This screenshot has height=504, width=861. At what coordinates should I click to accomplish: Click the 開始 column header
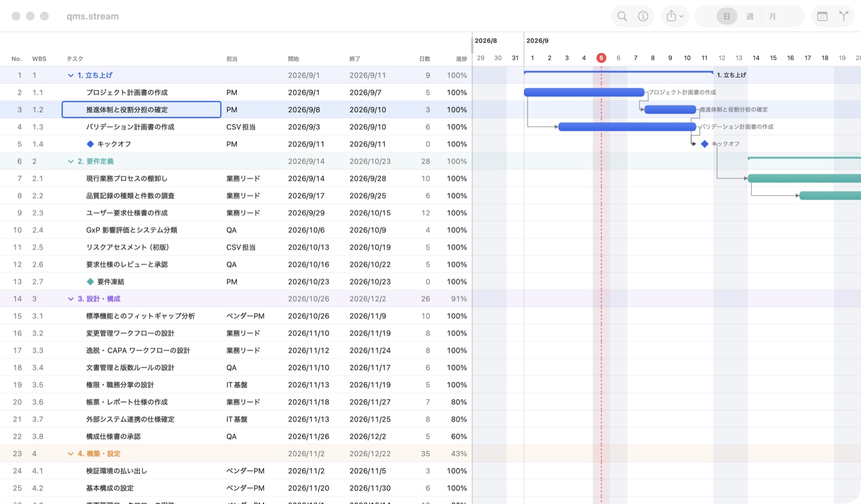point(293,59)
